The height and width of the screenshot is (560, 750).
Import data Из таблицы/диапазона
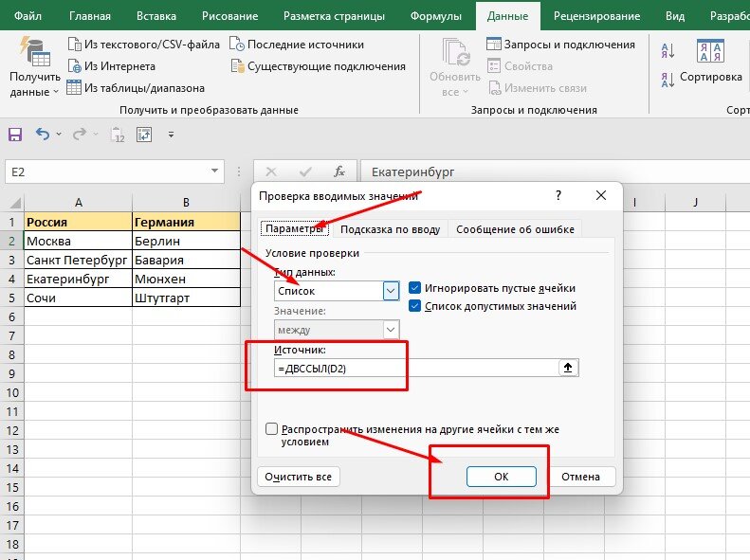136,88
